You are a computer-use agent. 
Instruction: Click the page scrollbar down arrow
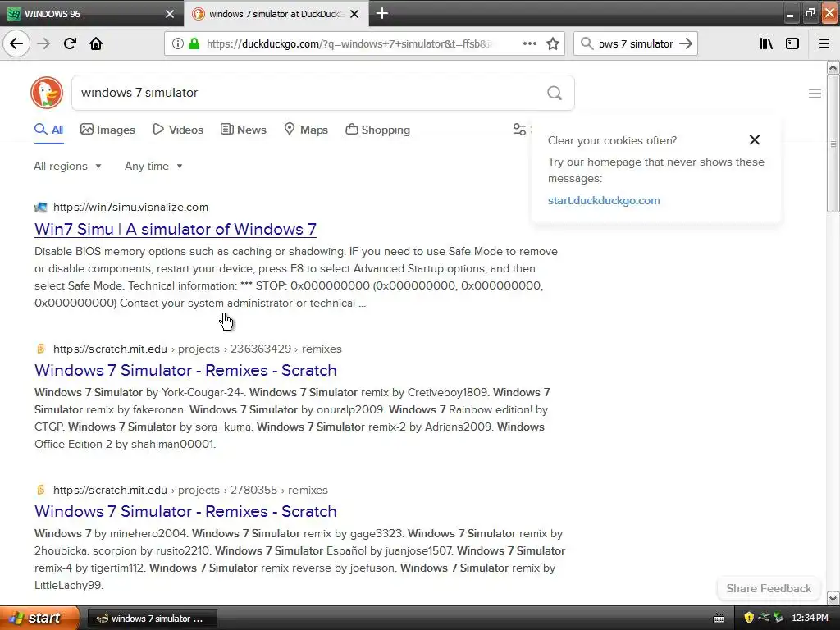click(x=833, y=598)
